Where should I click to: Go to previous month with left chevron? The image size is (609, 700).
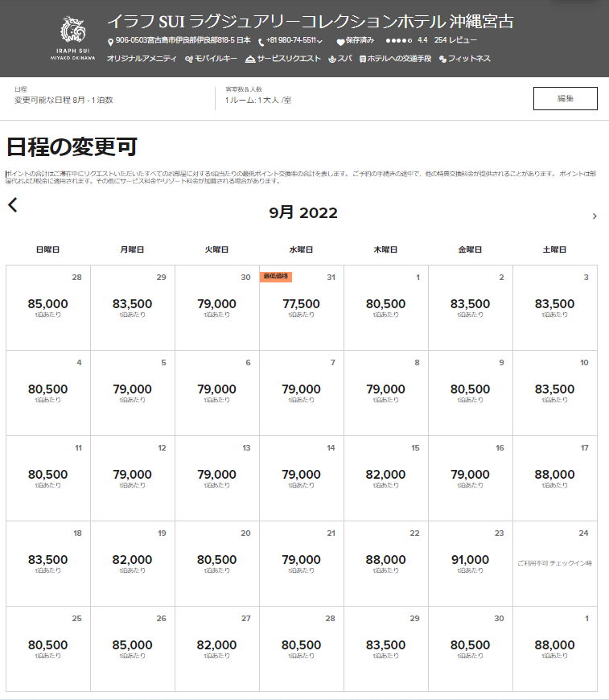[x=13, y=205]
